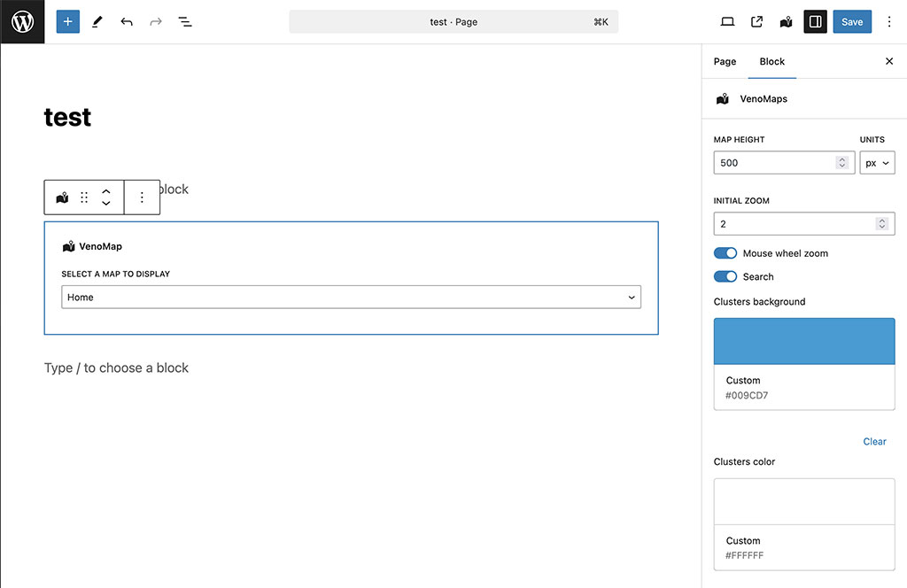Viewport: 907px width, 588px height.
Task: Open the block inserter plus button
Action: click(67, 22)
